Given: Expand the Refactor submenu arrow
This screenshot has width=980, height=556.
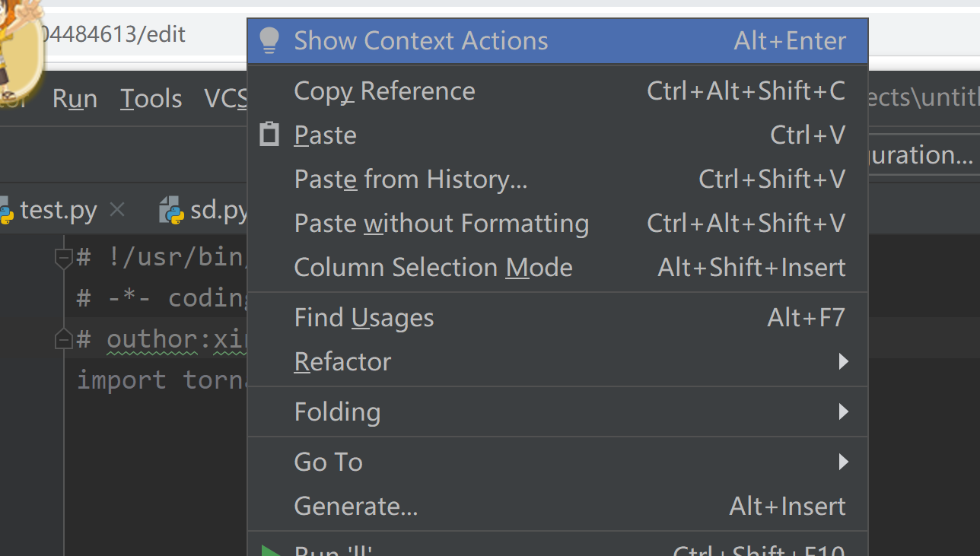Looking at the screenshot, I should tap(842, 361).
